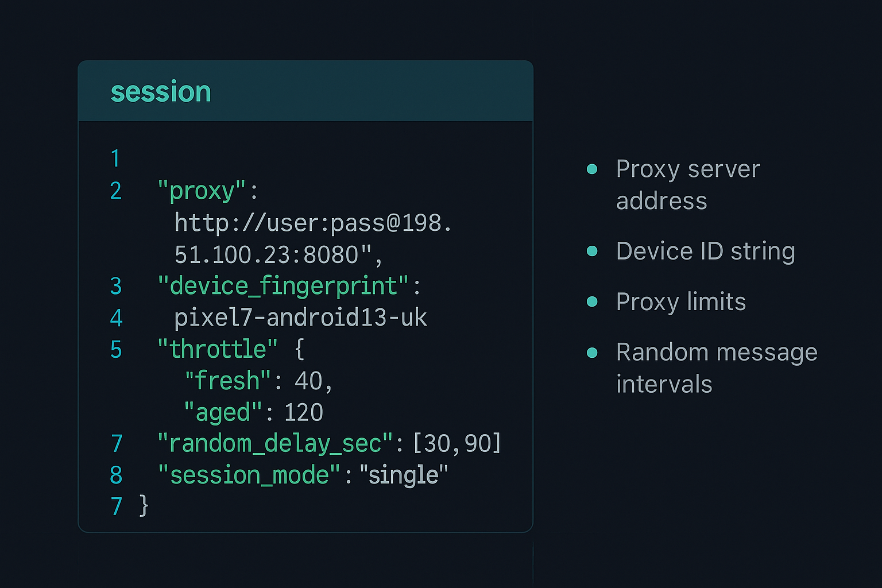Image resolution: width=882 pixels, height=588 pixels.
Task: Click line number 1 in the gutter
Action: 115,158
